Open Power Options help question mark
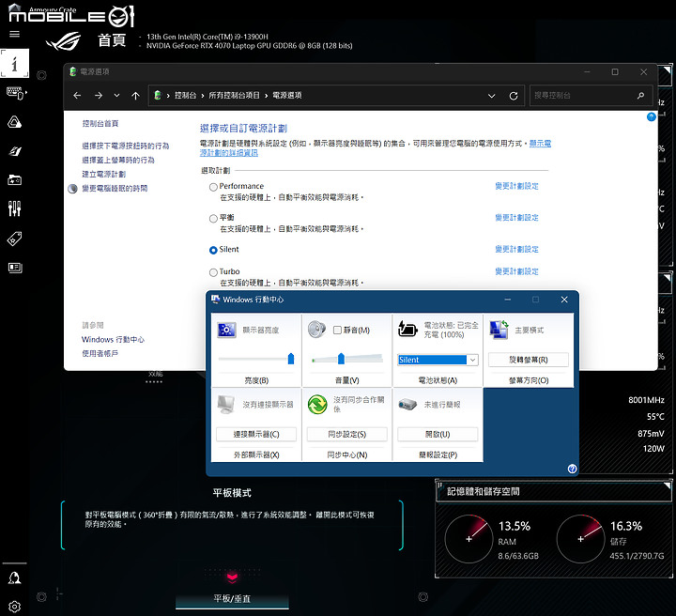 (x=651, y=116)
